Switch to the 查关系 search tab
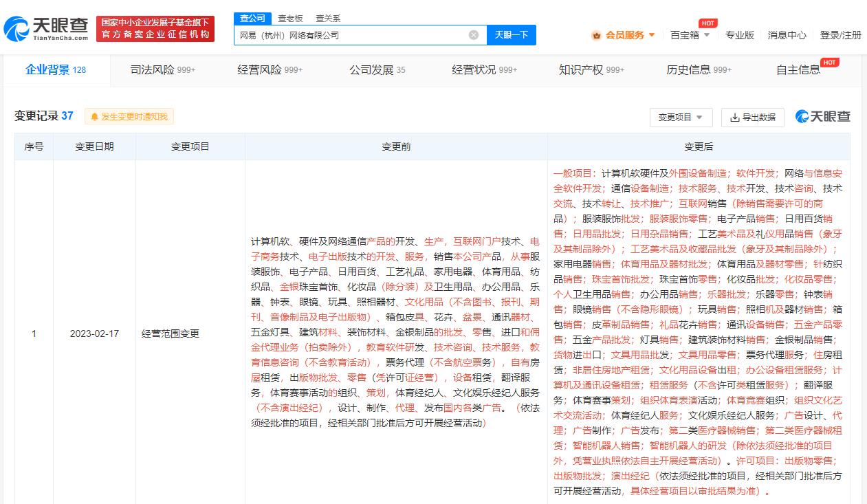 tap(328, 19)
